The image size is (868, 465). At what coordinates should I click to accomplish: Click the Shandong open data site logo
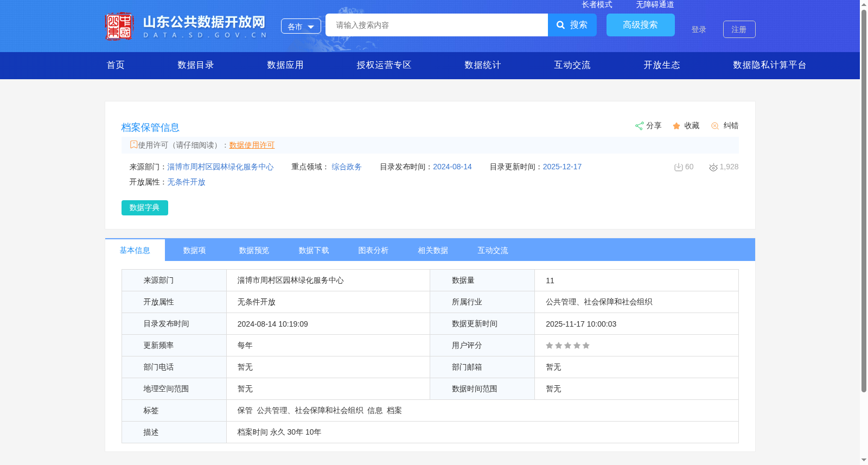[x=186, y=26]
